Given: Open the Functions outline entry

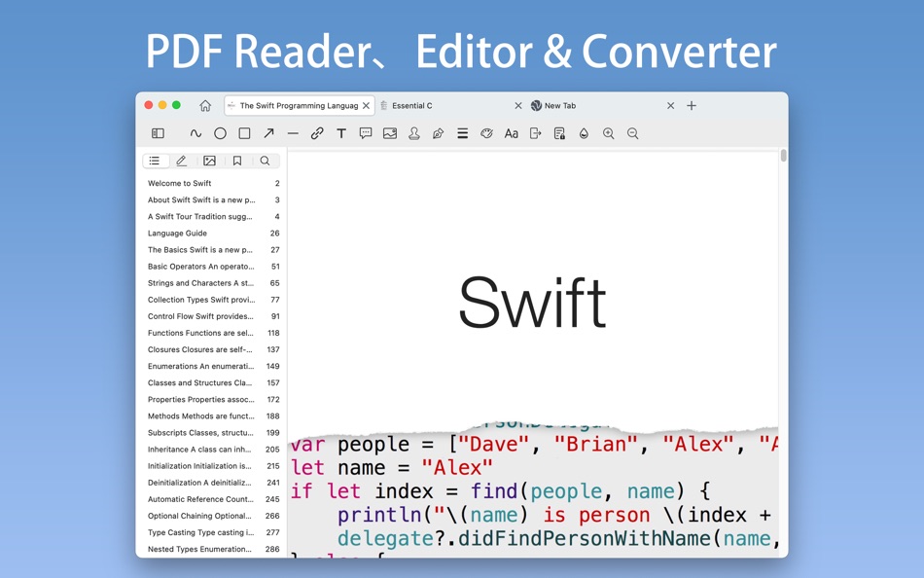Looking at the screenshot, I should click(x=213, y=333).
